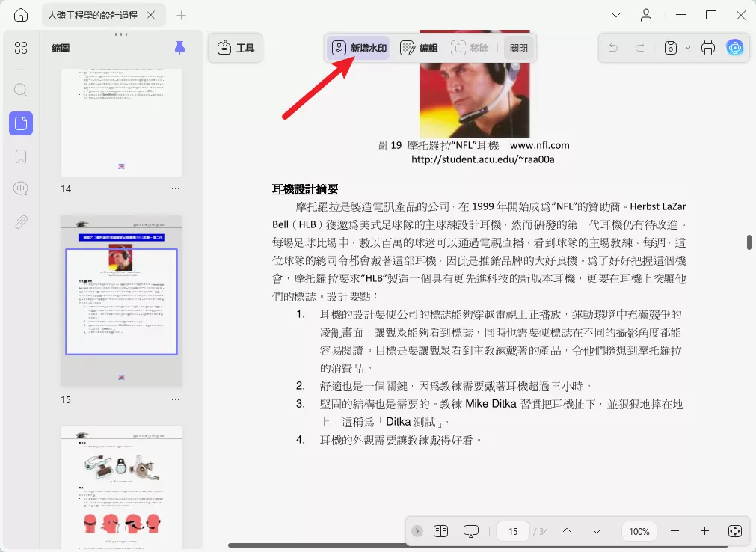This screenshot has width=756, height=552.
Task: Close the 人體工程學的設計過程 tab
Action: click(151, 16)
